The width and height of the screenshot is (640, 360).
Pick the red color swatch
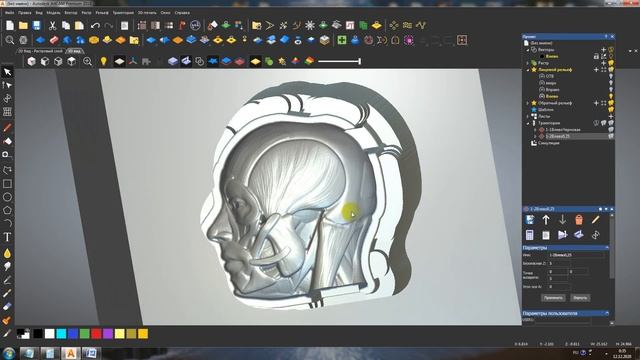click(96, 334)
